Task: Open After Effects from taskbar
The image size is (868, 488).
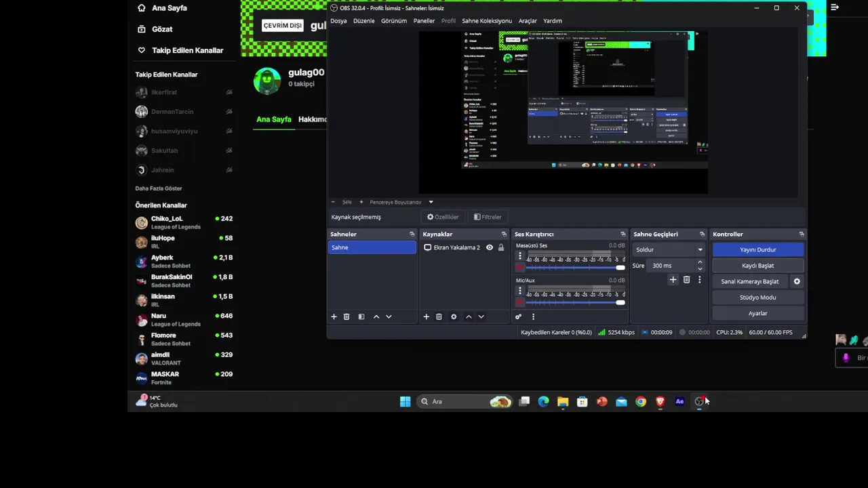Action: pos(679,401)
